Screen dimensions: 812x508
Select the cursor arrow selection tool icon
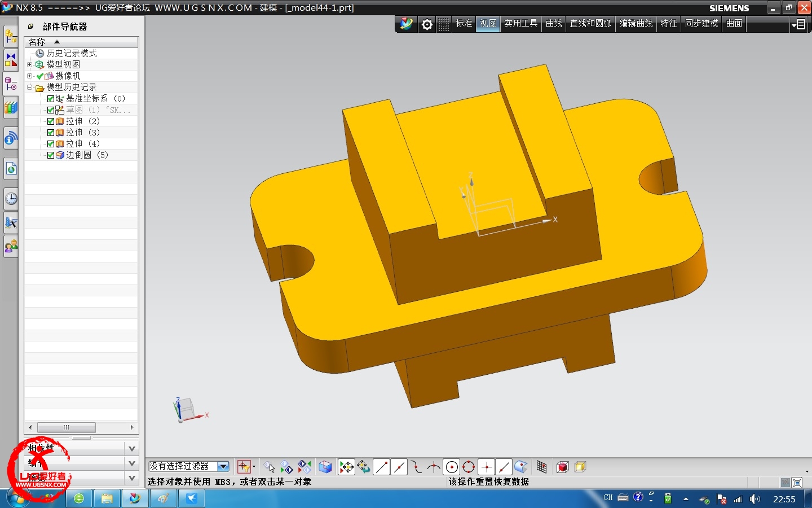pyautogui.click(x=270, y=467)
